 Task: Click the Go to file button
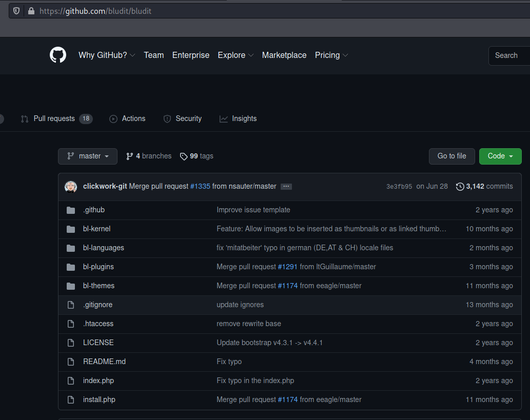pos(452,156)
